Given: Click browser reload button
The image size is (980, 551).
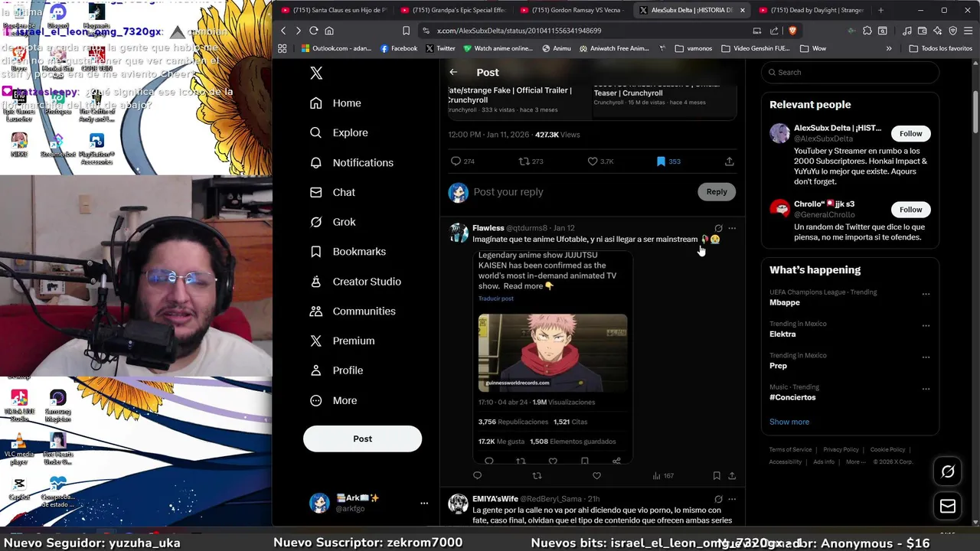Looking at the screenshot, I should [314, 31].
